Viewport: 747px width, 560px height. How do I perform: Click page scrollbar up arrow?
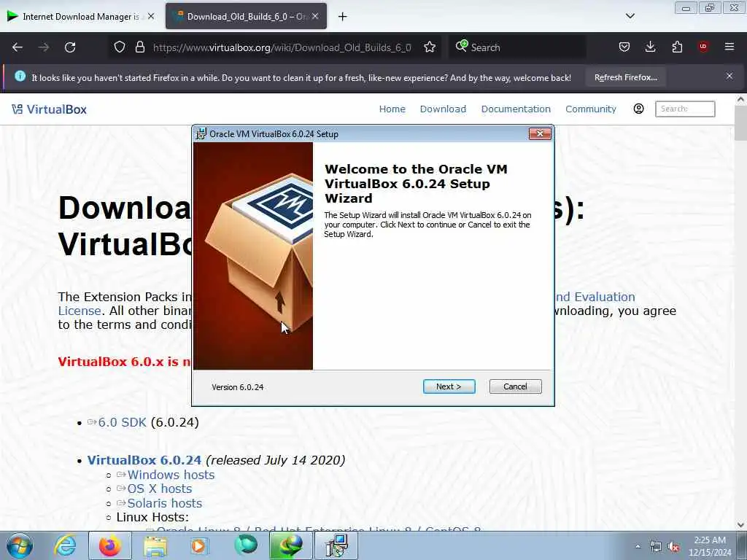pos(740,99)
